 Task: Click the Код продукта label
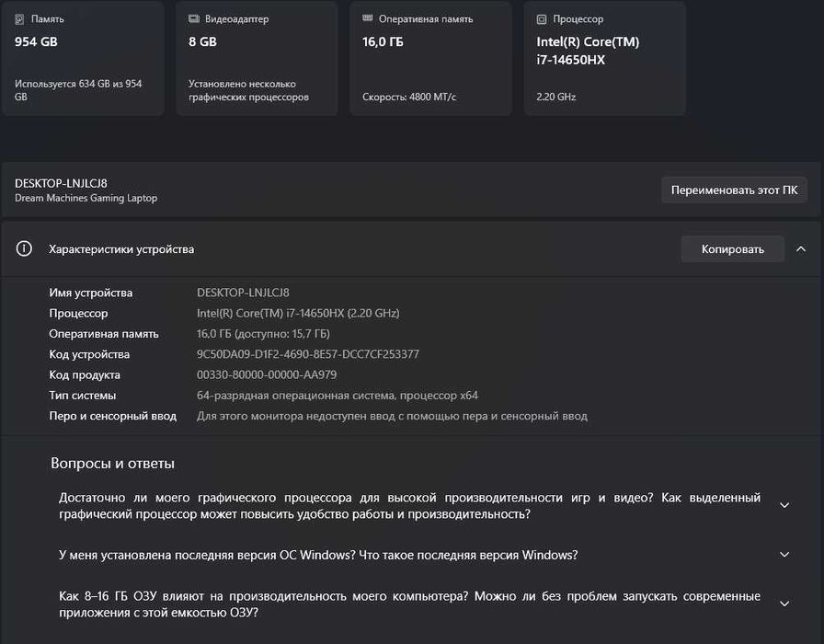point(85,374)
